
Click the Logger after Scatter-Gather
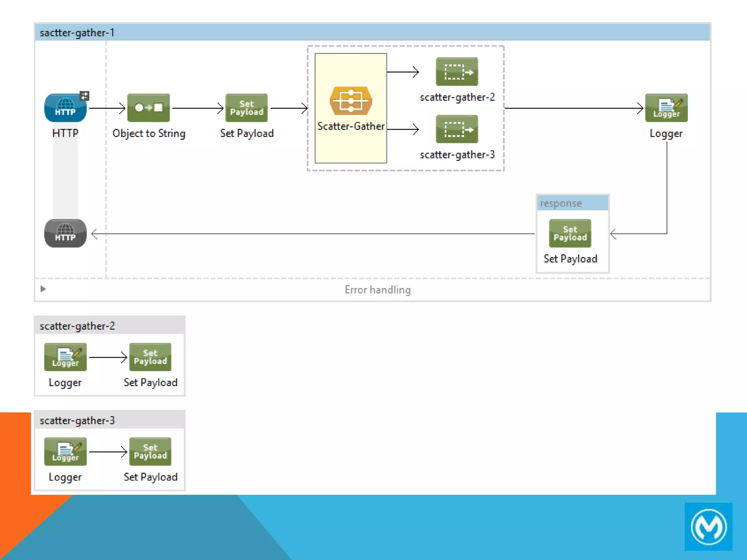(666, 108)
